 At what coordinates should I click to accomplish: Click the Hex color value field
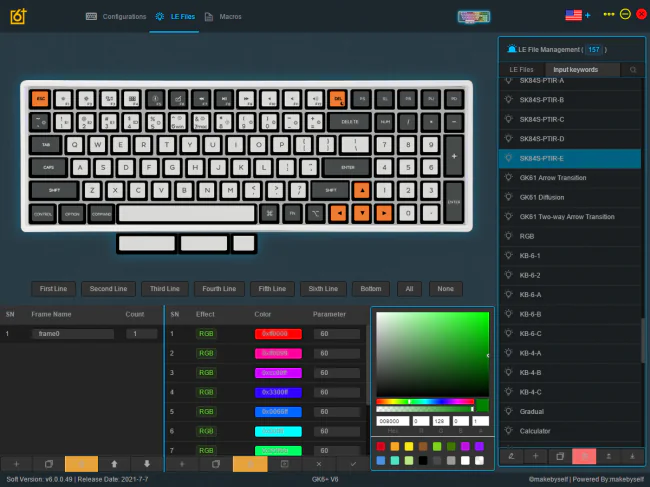click(393, 421)
